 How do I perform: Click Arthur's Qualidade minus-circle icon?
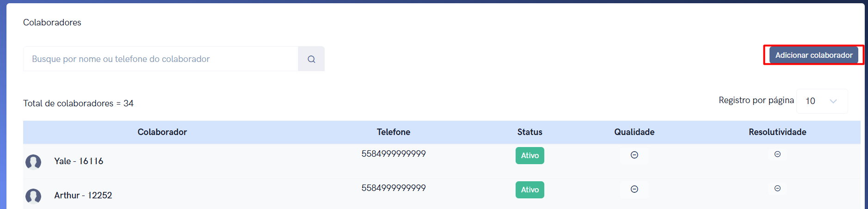pos(634,189)
